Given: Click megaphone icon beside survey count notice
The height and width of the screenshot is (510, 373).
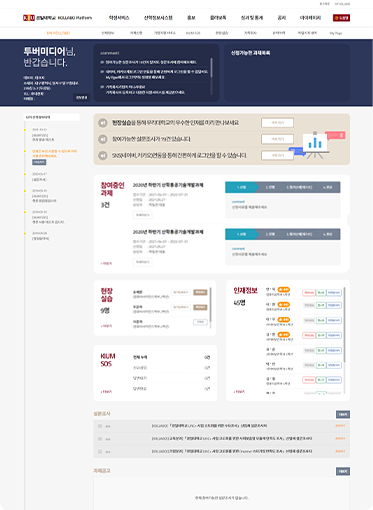Looking at the screenshot, I should 103,139.
